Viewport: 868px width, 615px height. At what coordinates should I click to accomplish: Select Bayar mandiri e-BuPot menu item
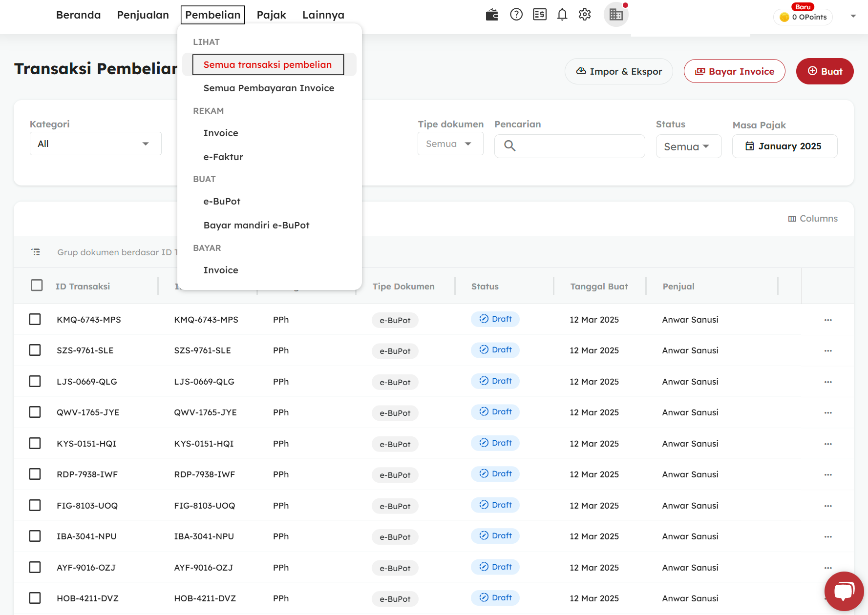coord(256,225)
